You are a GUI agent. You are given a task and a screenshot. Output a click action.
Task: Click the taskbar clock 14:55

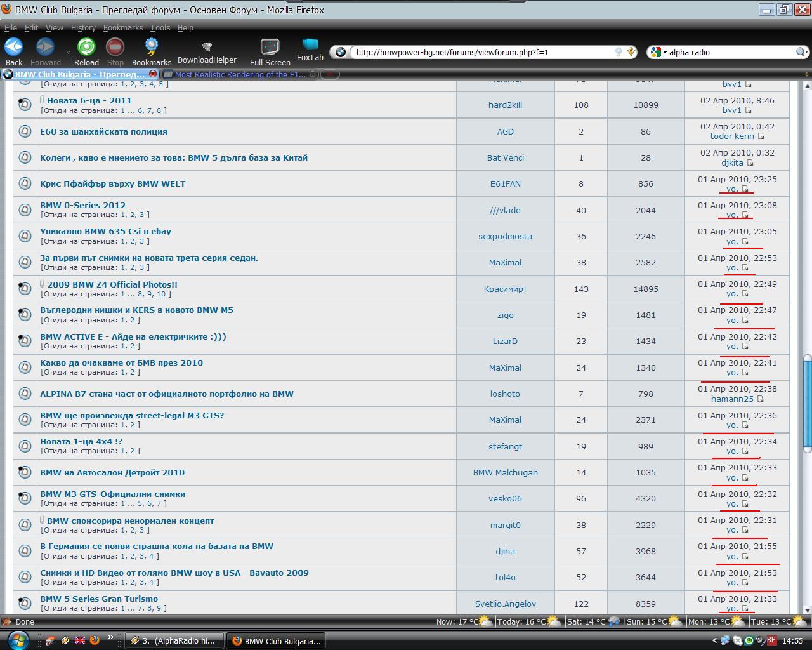coord(792,640)
